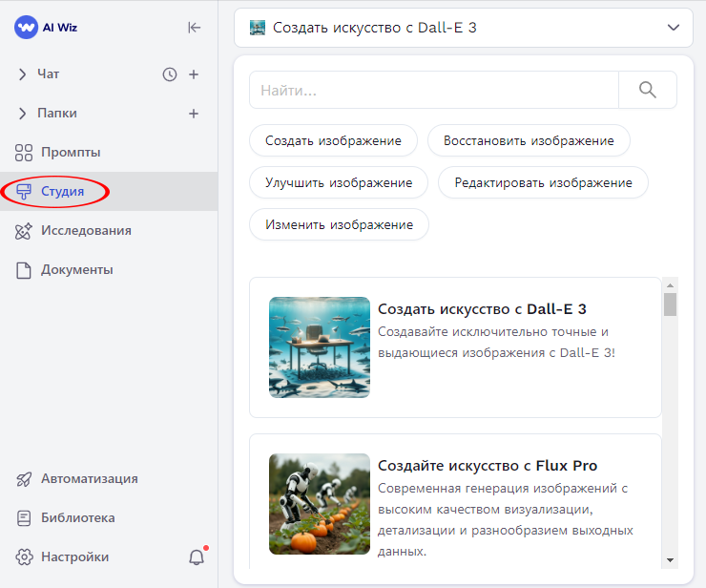Click the magnifier search button

tap(648, 90)
